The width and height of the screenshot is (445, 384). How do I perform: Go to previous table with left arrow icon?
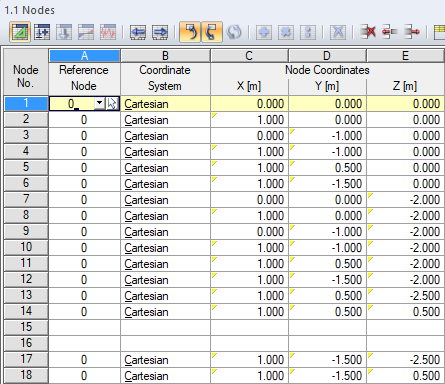(138, 32)
